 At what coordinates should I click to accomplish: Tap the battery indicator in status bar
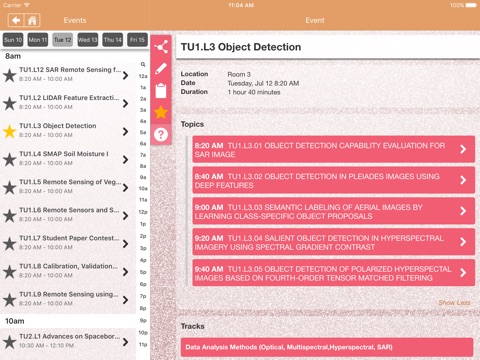tap(471, 5)
